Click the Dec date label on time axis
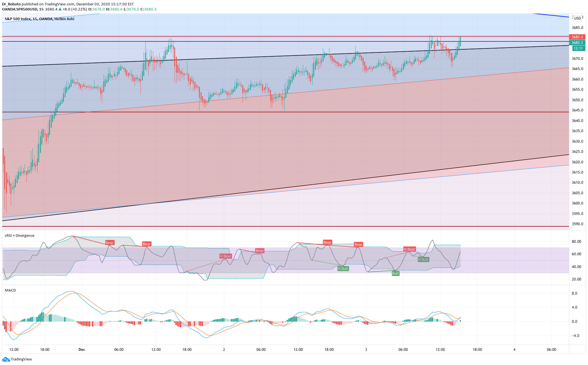This screenshot has height=365, width=588. point(82,350)
